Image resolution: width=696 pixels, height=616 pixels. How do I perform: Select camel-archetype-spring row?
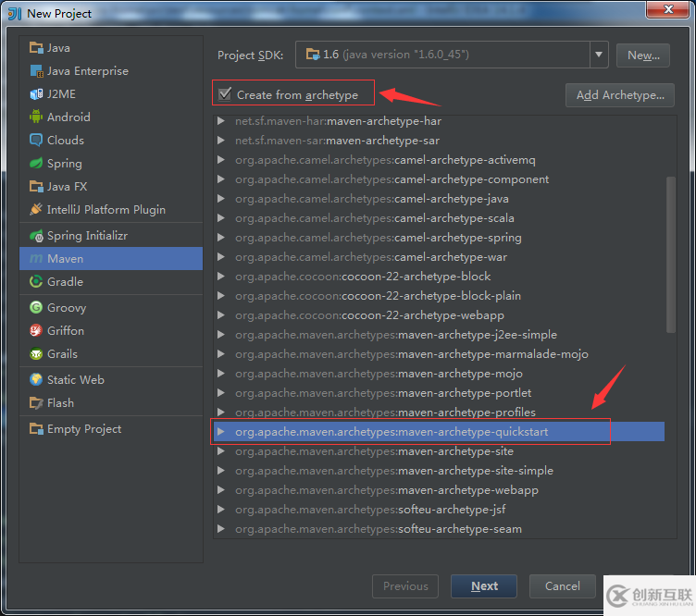[x=439, y=238]
